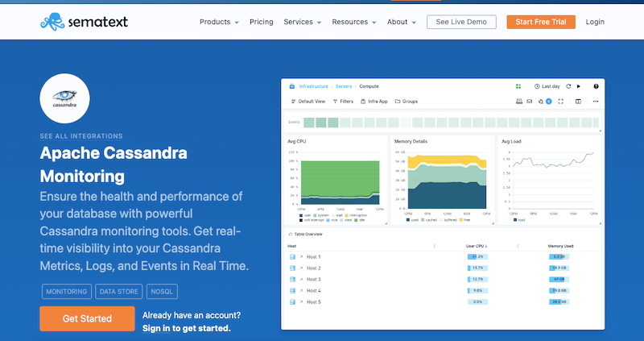Click the first dark green events square

pyautogui.click(x=309, y=123)
